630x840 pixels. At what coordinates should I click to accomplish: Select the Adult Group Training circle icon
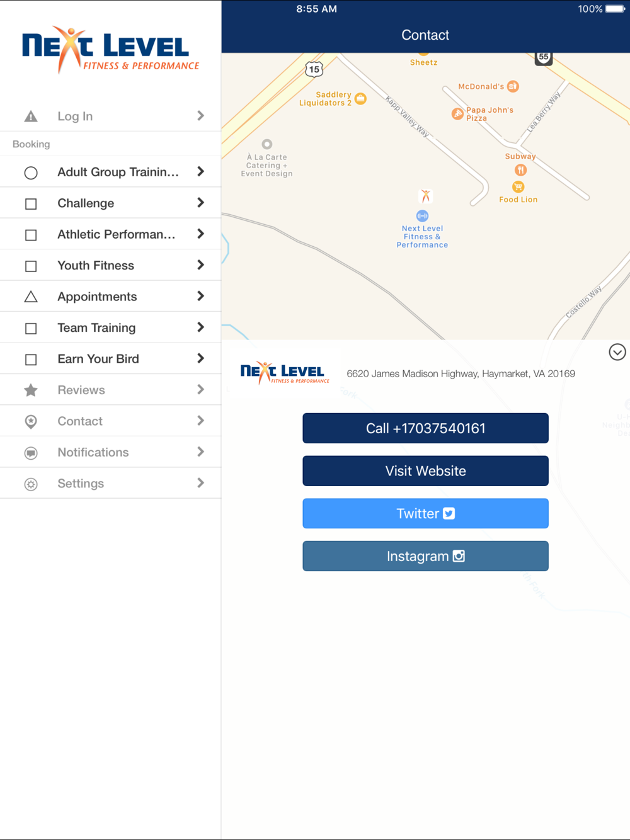[30, 173]
